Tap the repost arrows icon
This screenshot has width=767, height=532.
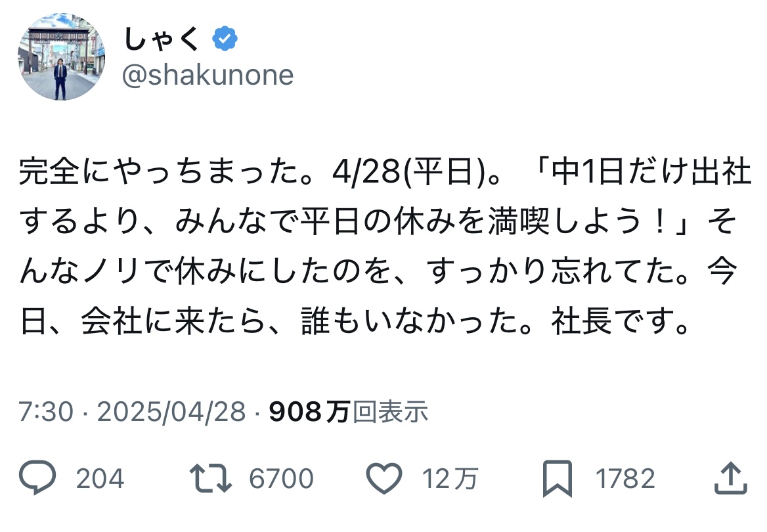[x=210, y=478]
